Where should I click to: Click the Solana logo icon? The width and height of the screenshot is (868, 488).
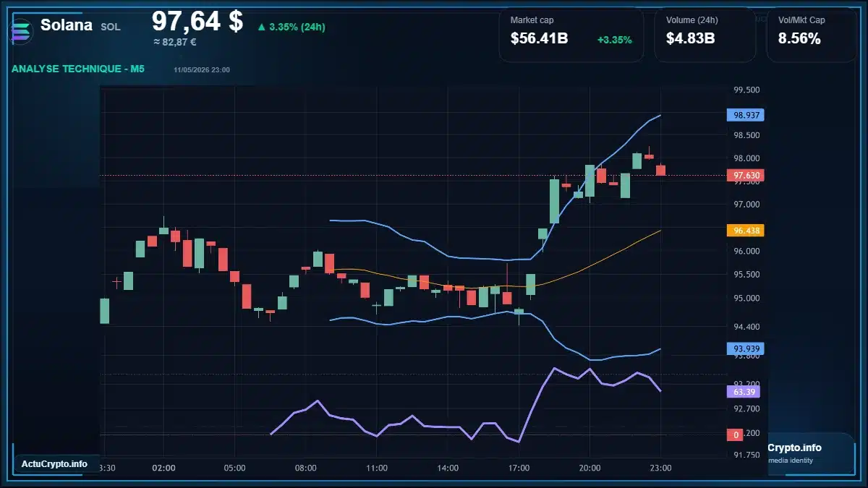[x=21, y=32]
